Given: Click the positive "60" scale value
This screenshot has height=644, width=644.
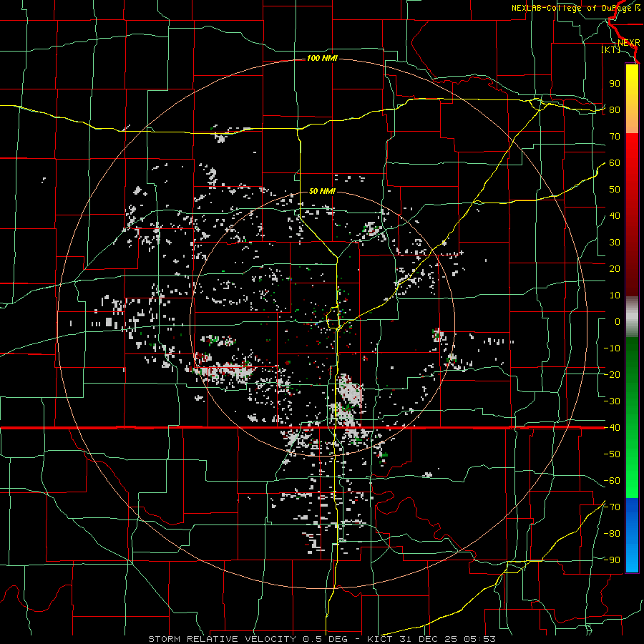Looking at the screenshot, I should [x=615, y=162].
